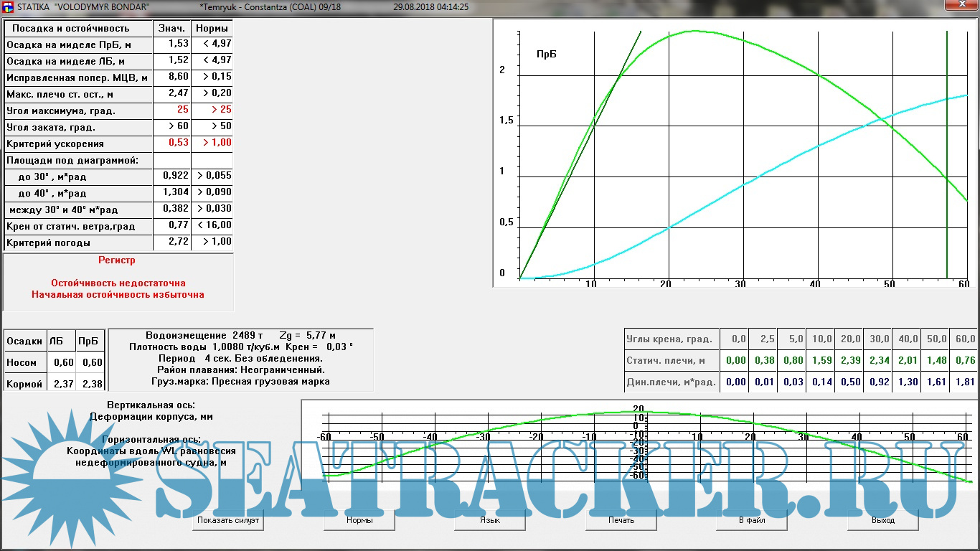Click the "ПрБ" label on stability graph
Image resolution: width=980 pixels, height=551 pixels.
(547, 54)
